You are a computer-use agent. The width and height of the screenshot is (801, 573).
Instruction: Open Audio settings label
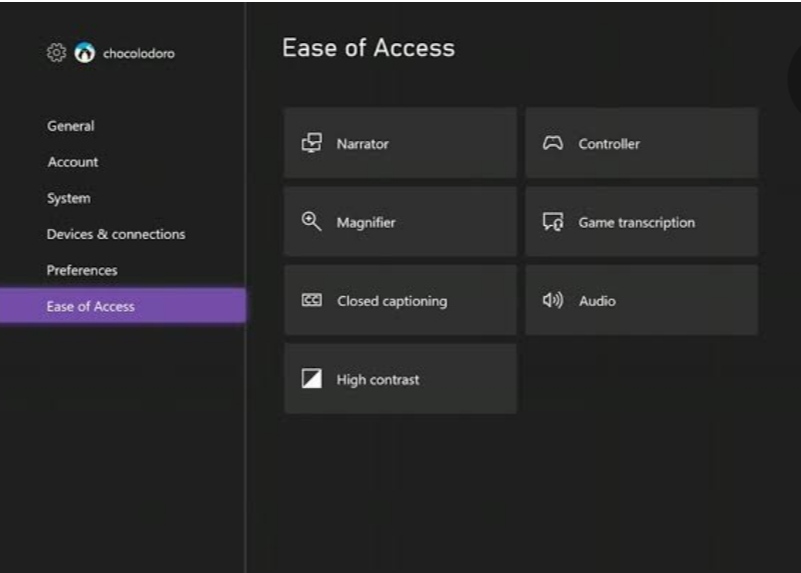[x=597, y=301]
